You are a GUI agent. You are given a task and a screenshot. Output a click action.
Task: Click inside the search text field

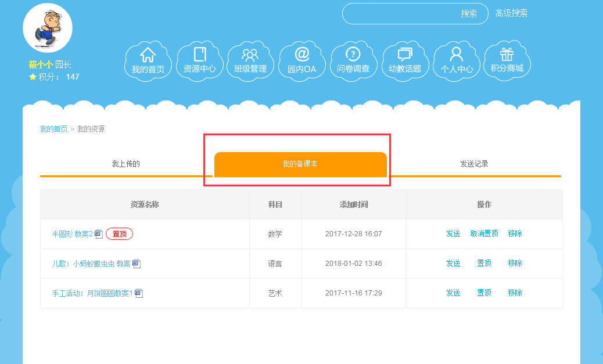pos(401,14)
